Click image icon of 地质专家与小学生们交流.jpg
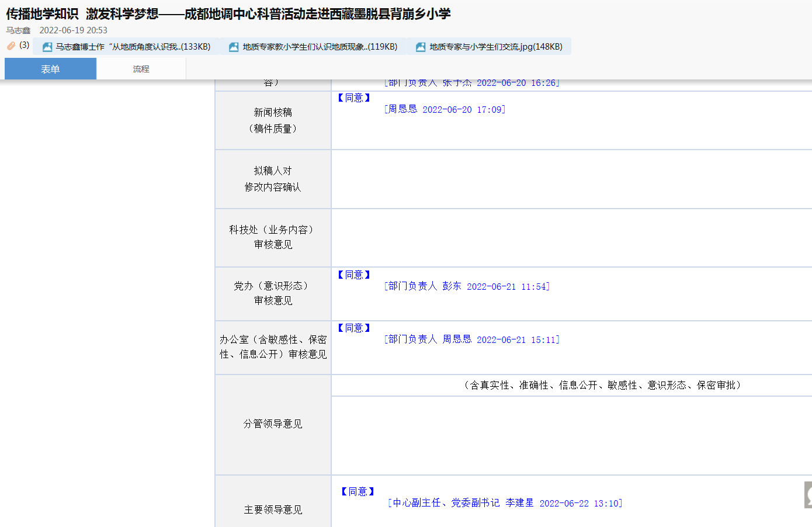The image size is (812, 527). tap(421, 47)
